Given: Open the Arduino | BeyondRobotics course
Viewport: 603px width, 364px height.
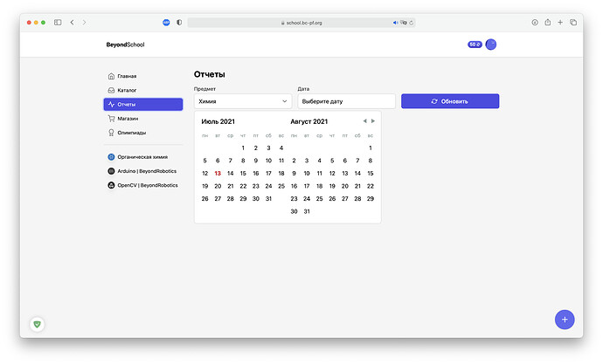Looking at the screenshot, I should [x=147, y=171].
